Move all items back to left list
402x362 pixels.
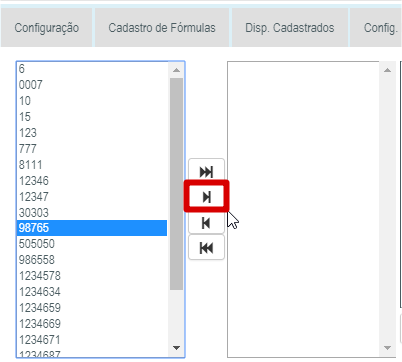206,248
